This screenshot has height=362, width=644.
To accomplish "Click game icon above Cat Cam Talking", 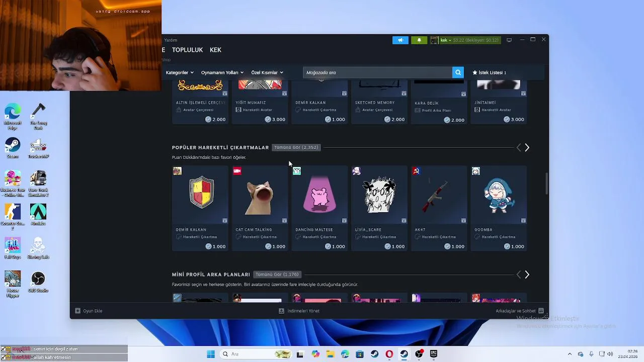I will (237, 171).
